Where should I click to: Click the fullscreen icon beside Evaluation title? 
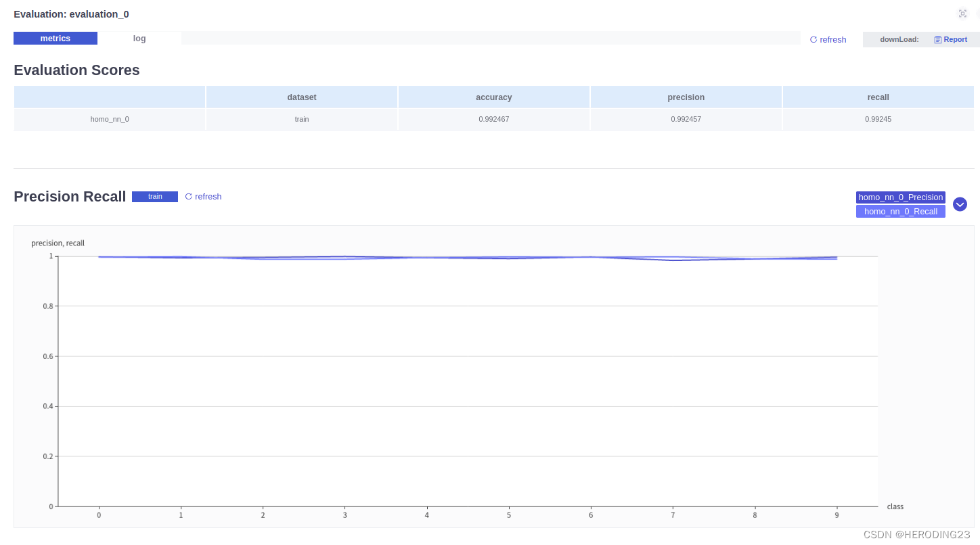coord(962,14)
